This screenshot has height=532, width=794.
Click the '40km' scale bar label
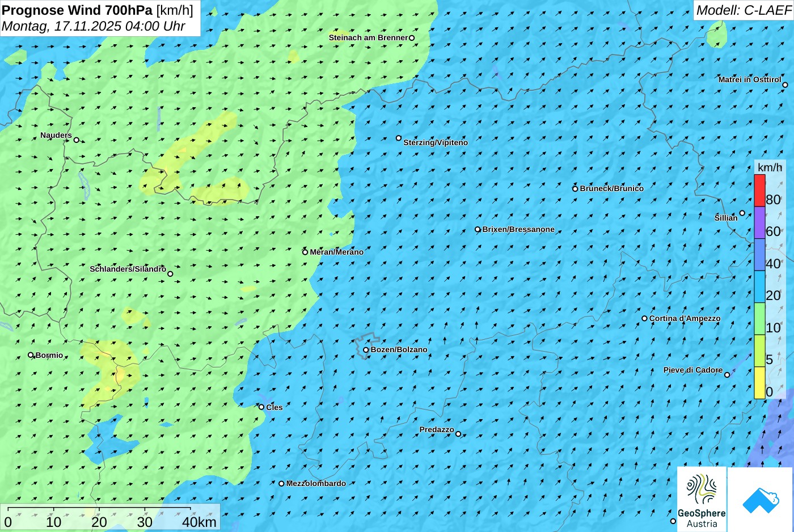coord(199,522)
